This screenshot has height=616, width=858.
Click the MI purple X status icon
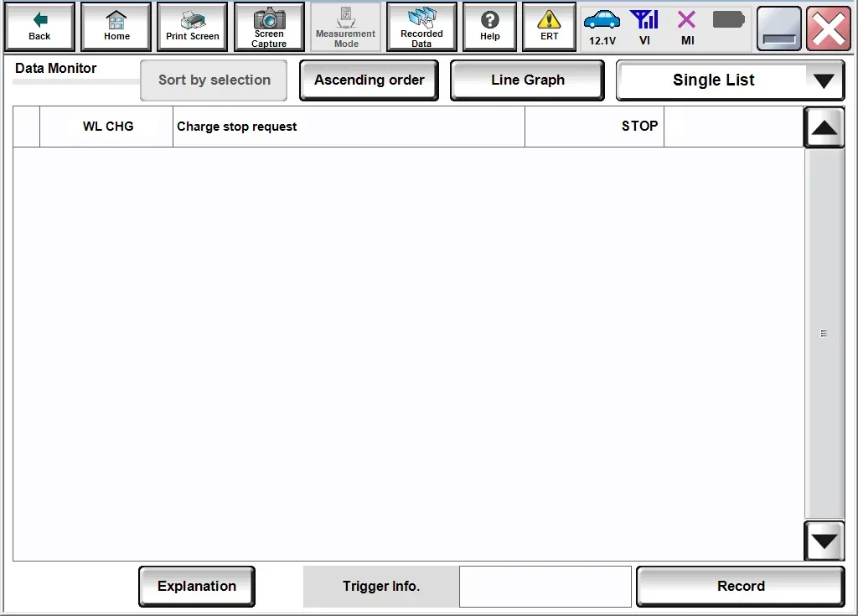pos(687,28)
